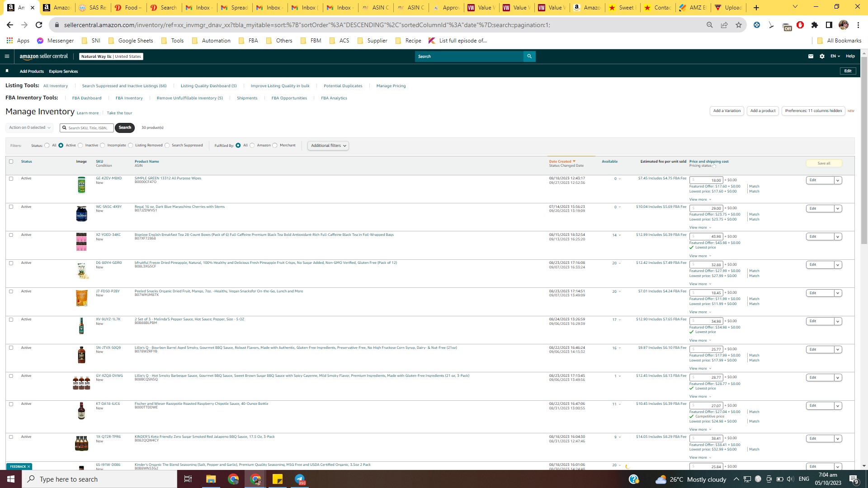Open Seller Central settings gear
This screenshot has height=488, width=868.
(822, 56)
